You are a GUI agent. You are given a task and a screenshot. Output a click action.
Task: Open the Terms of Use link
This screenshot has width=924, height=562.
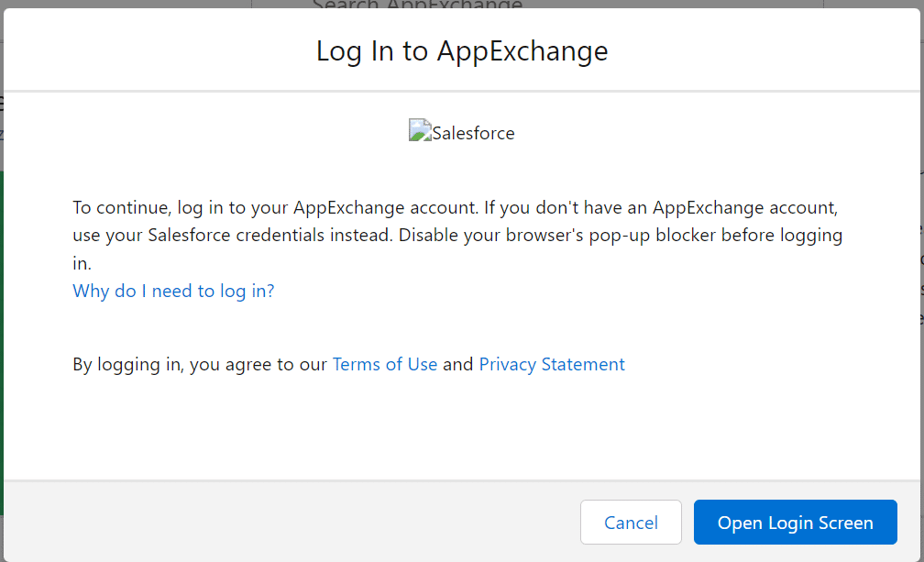coord(384,364)
